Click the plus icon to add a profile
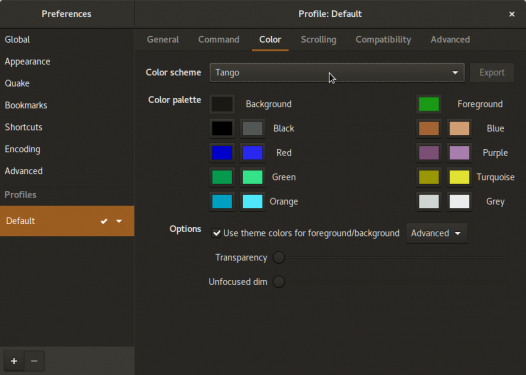The width and height of the screenshot is (526, 375). tap(14, 361)
